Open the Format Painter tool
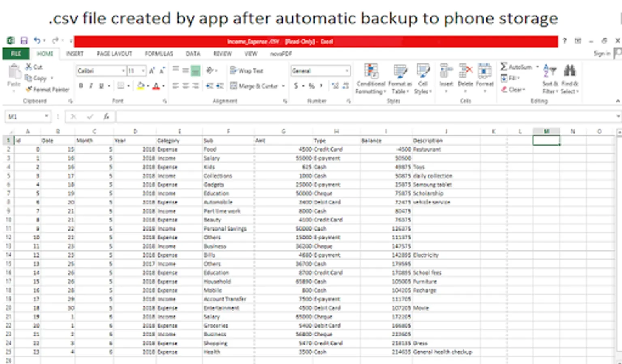The width and height of the screenshot is (622, 364). tap(47, 89)
